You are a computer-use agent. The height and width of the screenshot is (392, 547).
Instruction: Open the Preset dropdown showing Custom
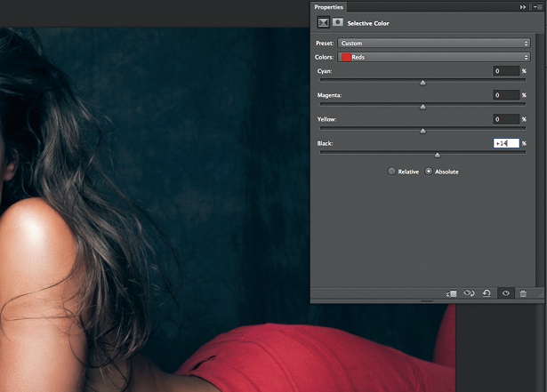pyautogui.click(x=434, y=44)
